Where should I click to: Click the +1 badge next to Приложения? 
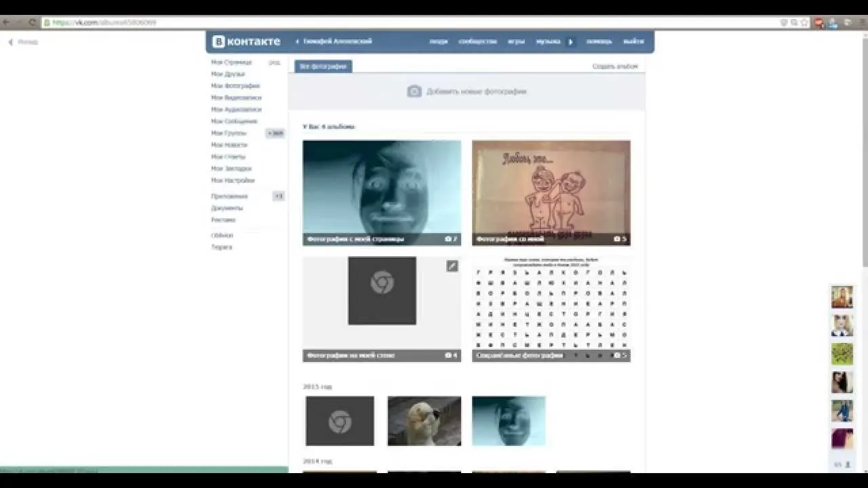279,196
